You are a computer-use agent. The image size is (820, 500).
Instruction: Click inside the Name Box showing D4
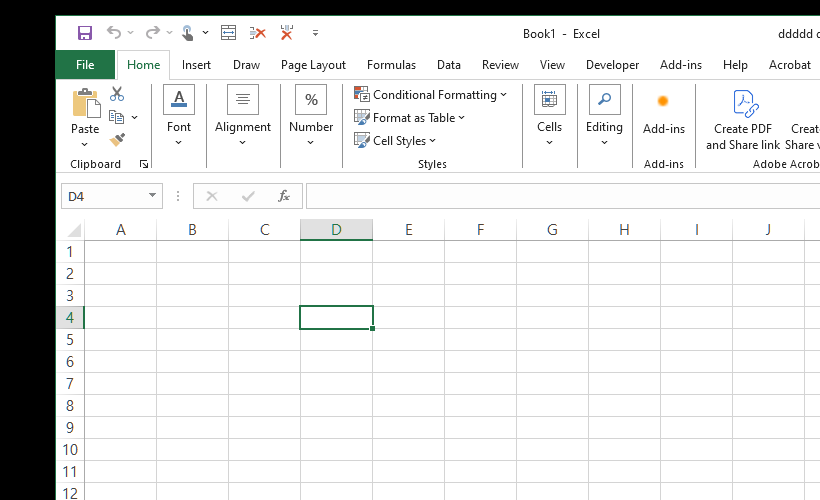point(104,197)
